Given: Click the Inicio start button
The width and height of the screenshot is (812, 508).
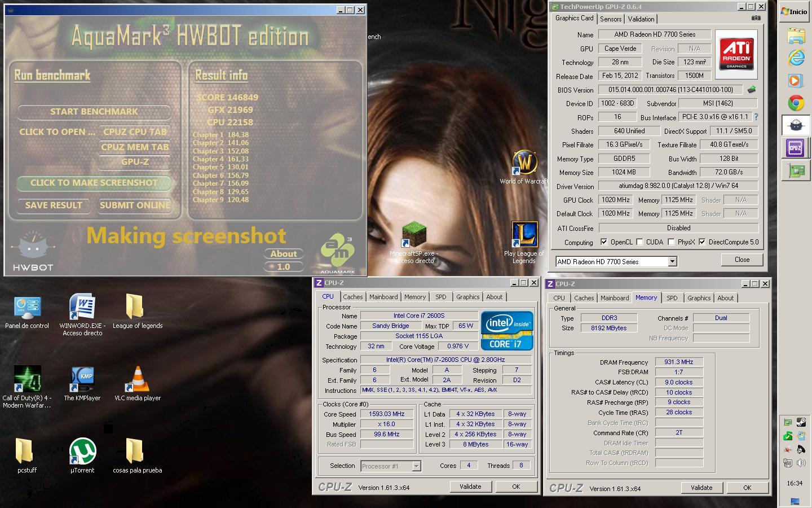Looking at the screenshot, I should click(795, 12).
